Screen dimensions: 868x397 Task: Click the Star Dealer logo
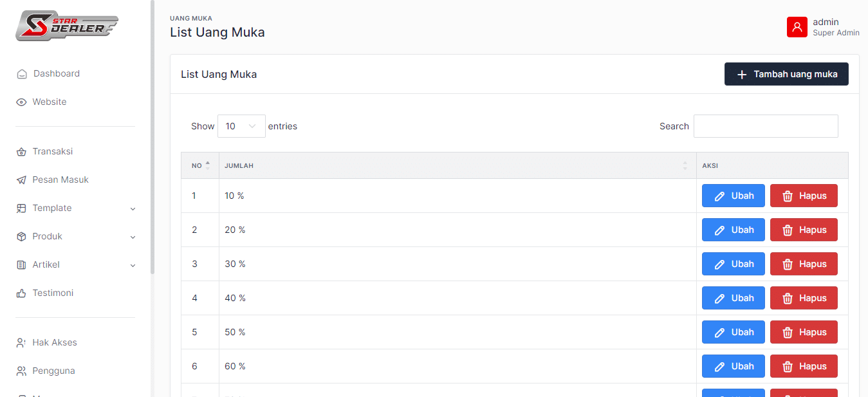[67, 26]
